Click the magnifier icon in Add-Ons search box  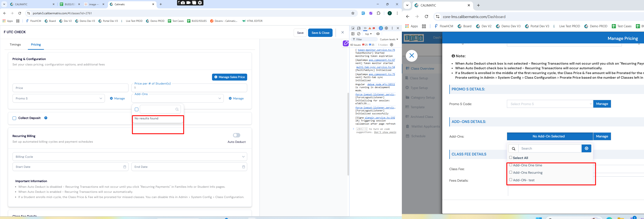[177, 109]
